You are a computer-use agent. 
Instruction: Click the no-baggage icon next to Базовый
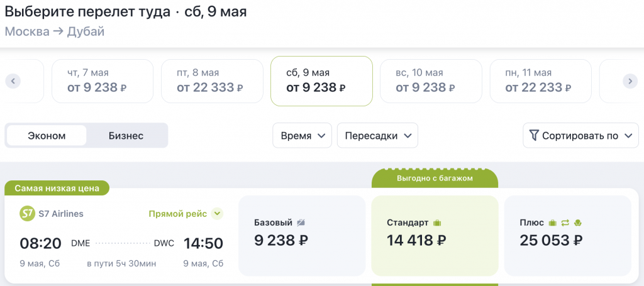point(301,223)
